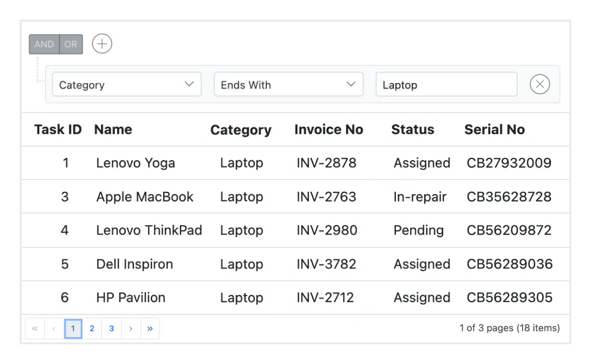The height and width of the screenshot is (364, 591).
Task: Click the Laptop filter value input field
Action: pyautogui.click(x=446, y=85)
